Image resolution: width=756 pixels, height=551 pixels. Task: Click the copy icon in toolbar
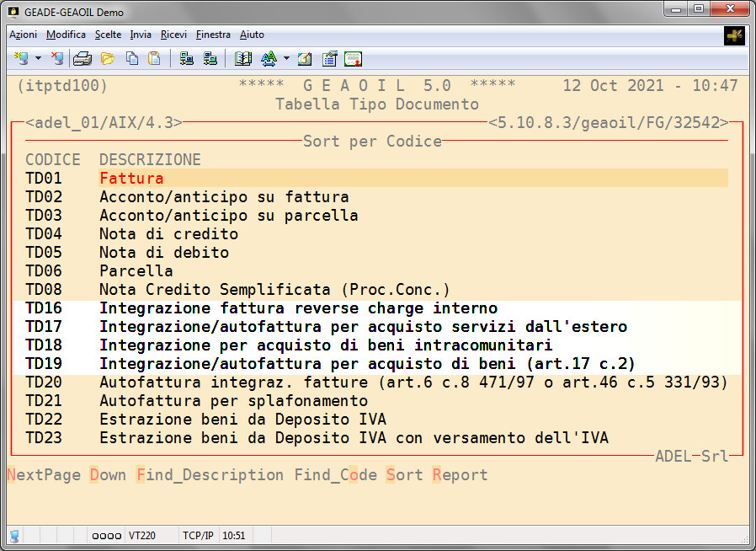pos(131,59)
